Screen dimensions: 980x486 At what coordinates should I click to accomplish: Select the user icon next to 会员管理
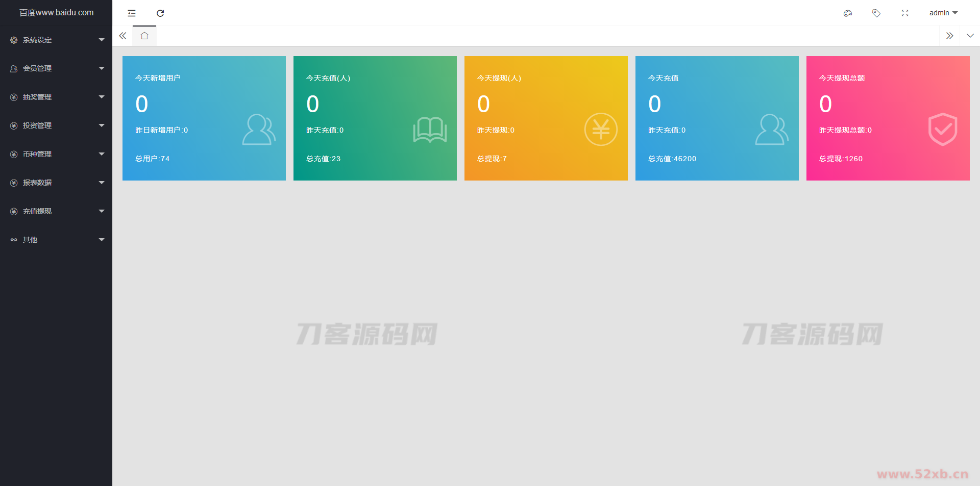point(13,68)
